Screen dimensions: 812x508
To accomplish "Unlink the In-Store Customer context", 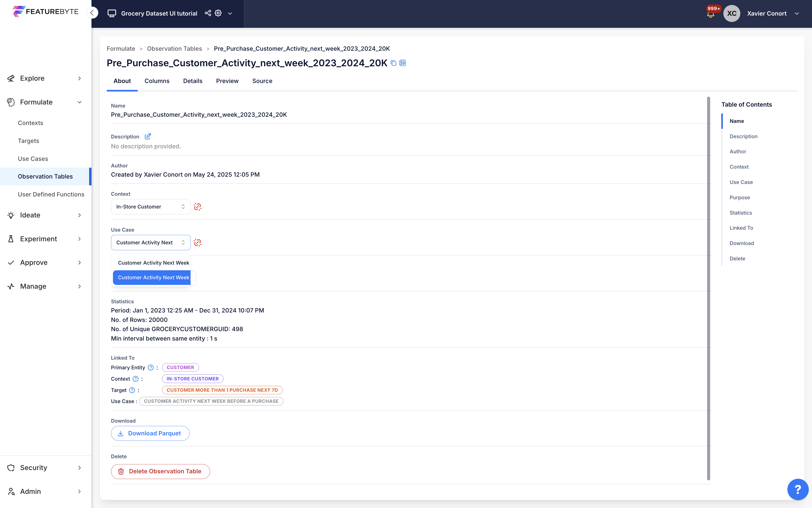I will (197, 207).
